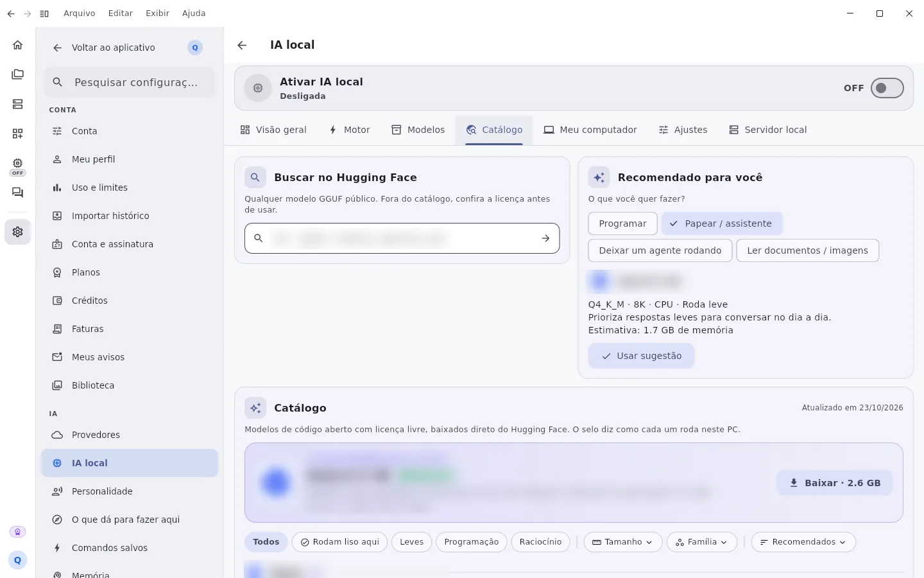Toggle the sidebar panel icon in title bar

pos(44,13)
